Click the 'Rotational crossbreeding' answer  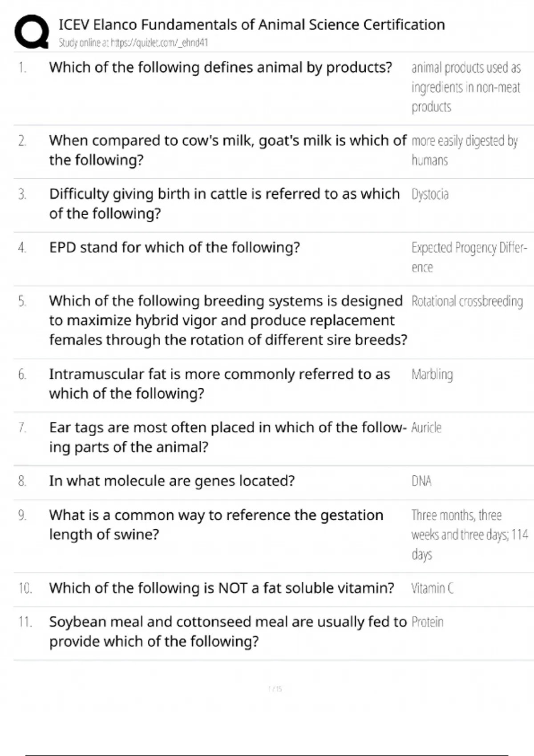pyautogui.click(x=467, y=302)
